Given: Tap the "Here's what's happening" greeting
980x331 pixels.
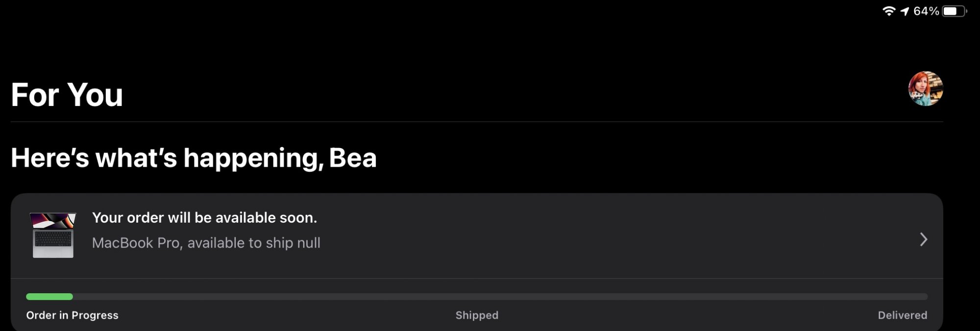Looking at the screenshot, I should (x=167, y=158).
